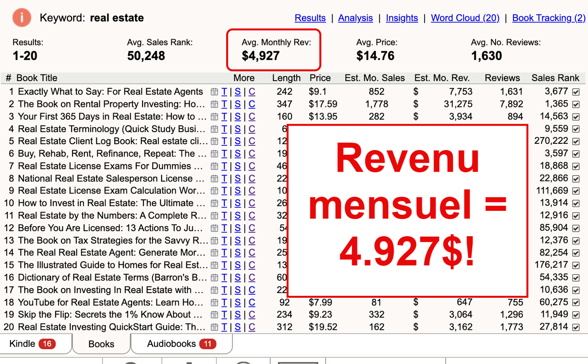The width and height of the screenshot is (588, 364).
Task: Open calendar icon for Your First 365 Days
Action: pyautogui.click(x=214, y=117)
